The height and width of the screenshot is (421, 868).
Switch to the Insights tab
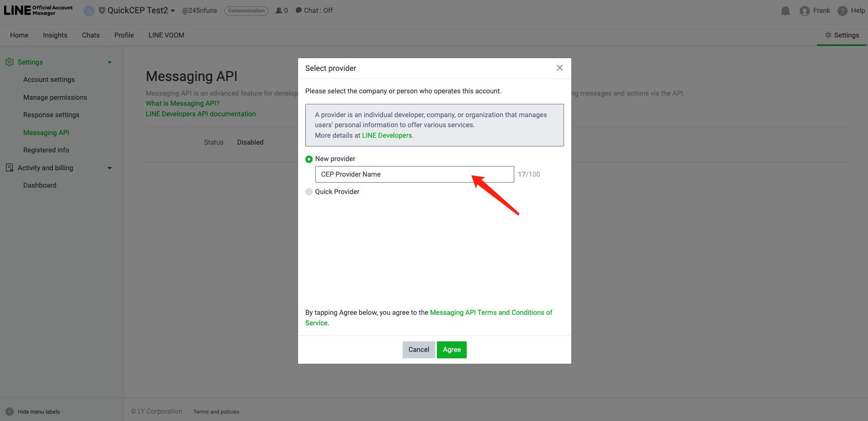point(55,35)
